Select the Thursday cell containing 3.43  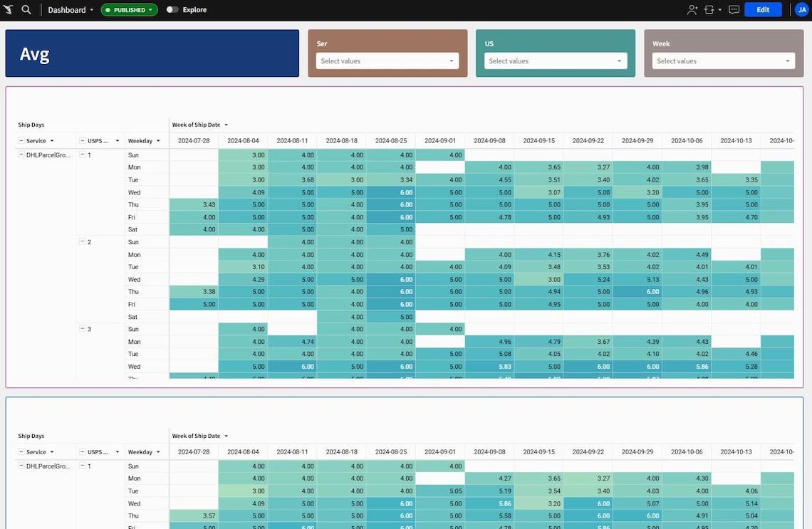point(192,204)
